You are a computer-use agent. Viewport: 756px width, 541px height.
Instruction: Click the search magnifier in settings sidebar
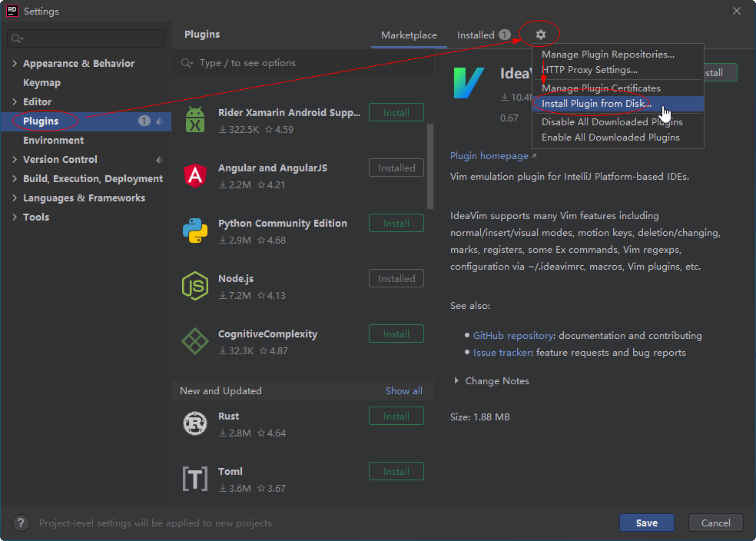(x=17, y=38)
